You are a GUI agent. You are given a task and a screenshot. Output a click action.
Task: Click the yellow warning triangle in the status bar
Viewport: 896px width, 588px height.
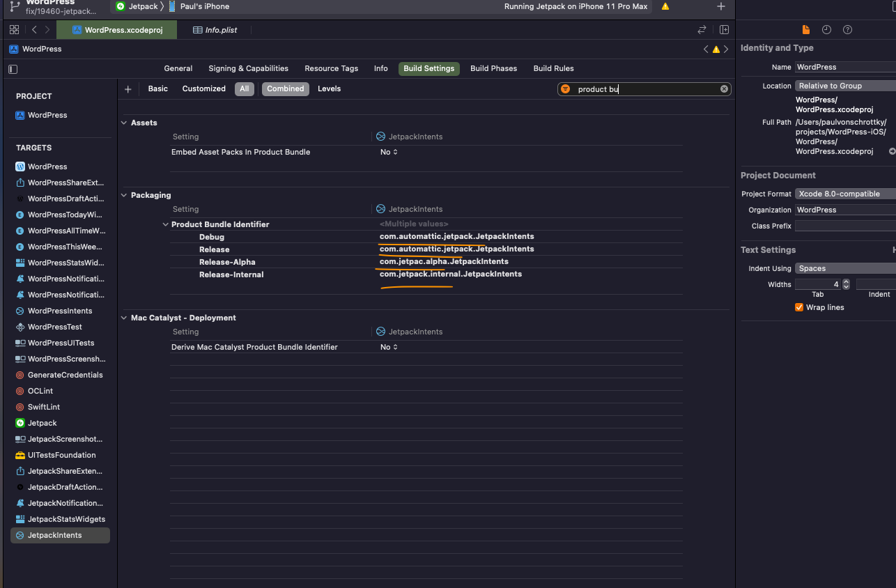665,6
